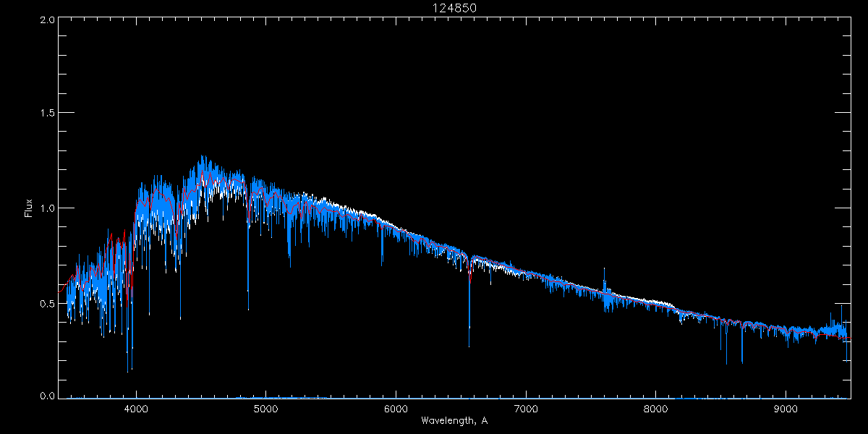Select the 8000 x-axis tick label
868x434 pixels.
pyautogui.click(x=656, y=407)
